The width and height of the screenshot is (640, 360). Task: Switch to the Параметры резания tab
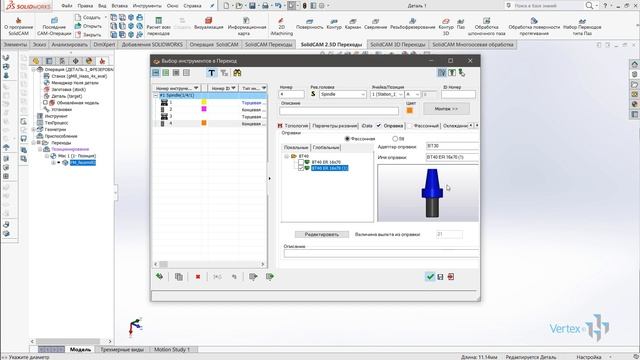click(334, 126)
